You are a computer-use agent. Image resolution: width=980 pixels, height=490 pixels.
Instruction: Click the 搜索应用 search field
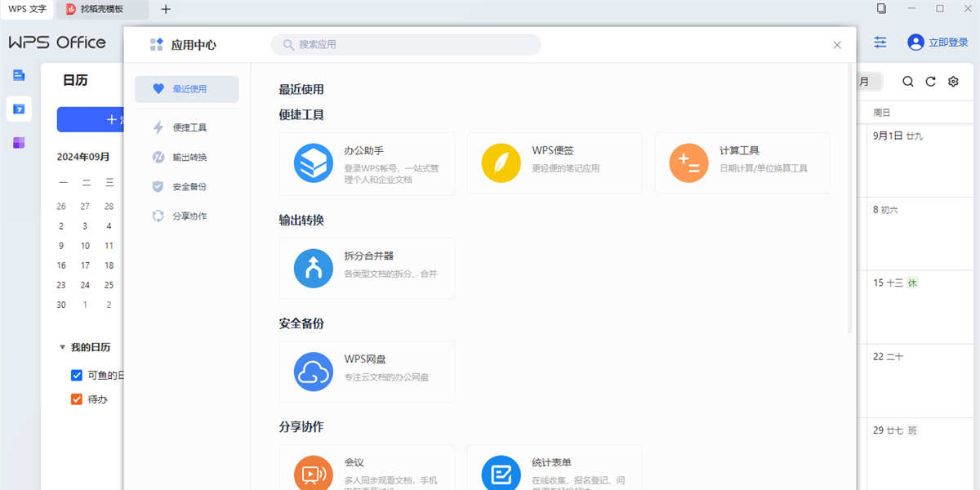pos(406,45)
